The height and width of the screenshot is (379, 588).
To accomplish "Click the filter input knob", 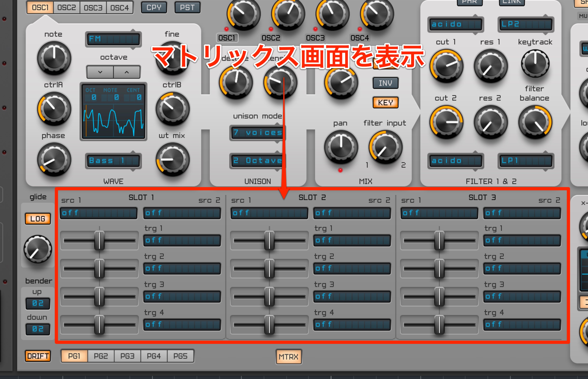I will coord(385,147).
